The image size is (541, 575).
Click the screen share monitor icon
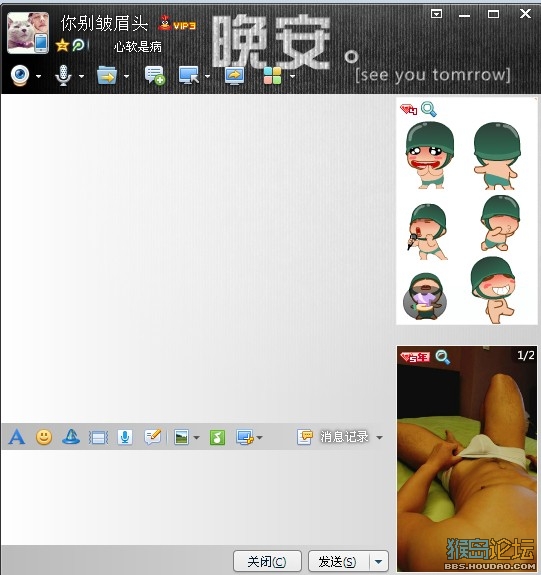(234, 76)
